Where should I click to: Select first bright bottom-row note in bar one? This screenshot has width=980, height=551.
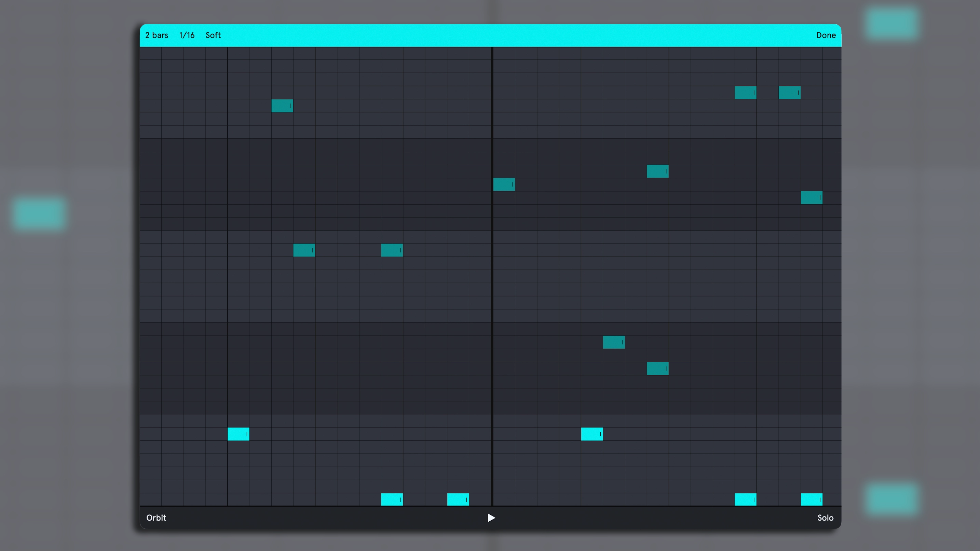392,499
